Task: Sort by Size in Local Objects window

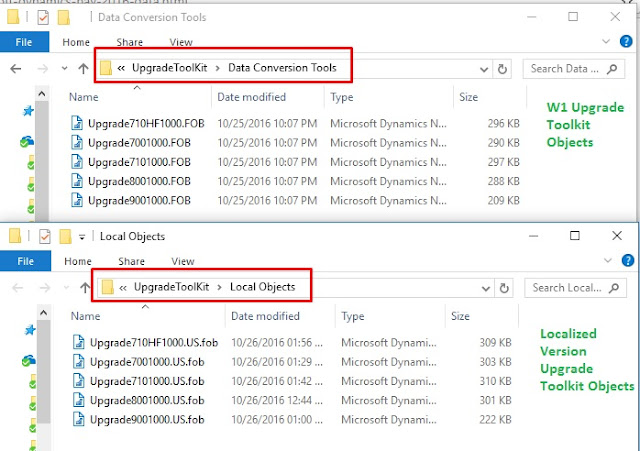Action: (460, 316)
